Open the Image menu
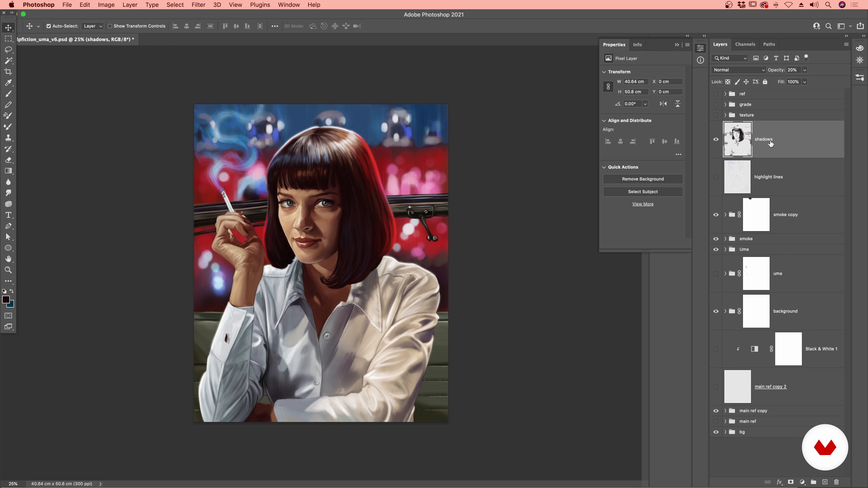This screenshot has height=488, width=868. coord(106,5)
